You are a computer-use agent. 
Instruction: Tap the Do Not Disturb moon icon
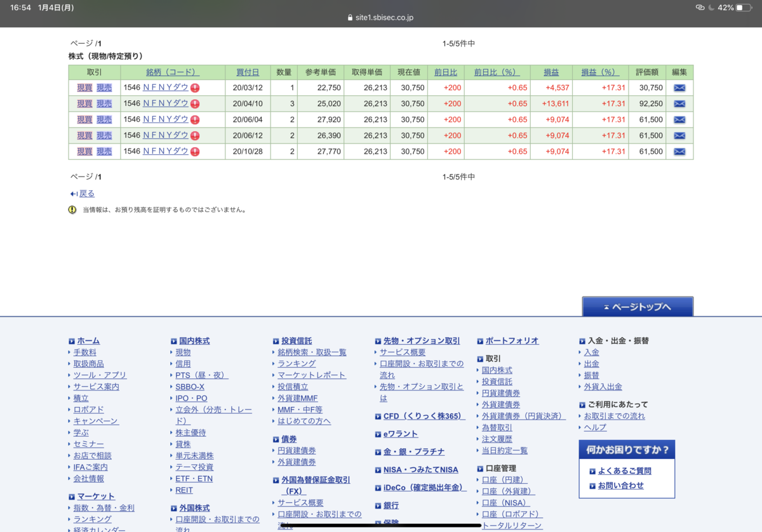coord(712,8)
